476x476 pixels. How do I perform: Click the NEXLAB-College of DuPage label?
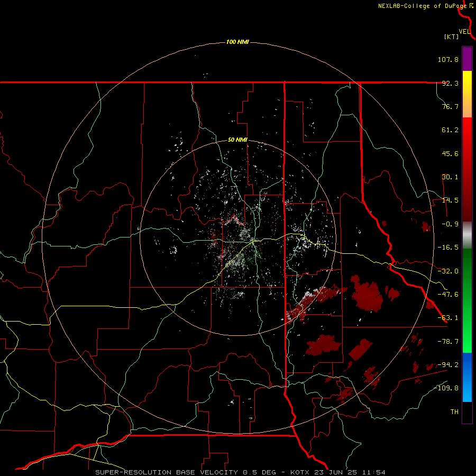coord(422,6)
